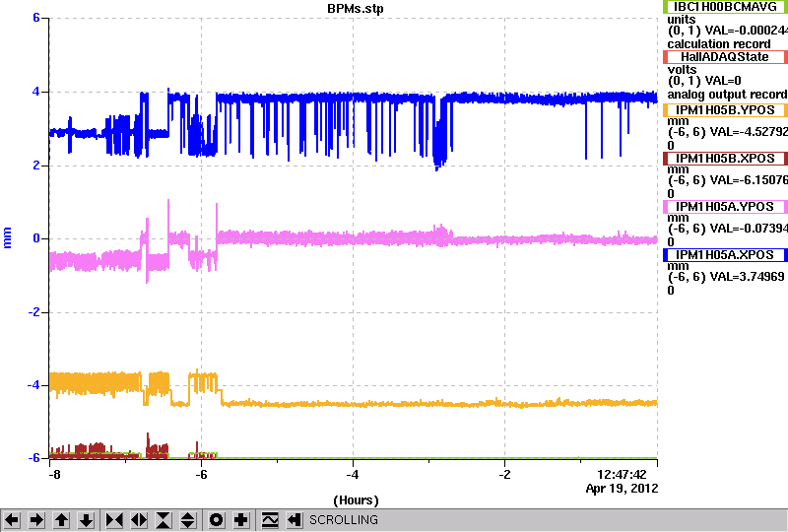Image resolution: width=788 pixels, height=532 pixels.
Task: Expand the time axis with the outward horizontal triangles icon
Action: coord(139,519)
